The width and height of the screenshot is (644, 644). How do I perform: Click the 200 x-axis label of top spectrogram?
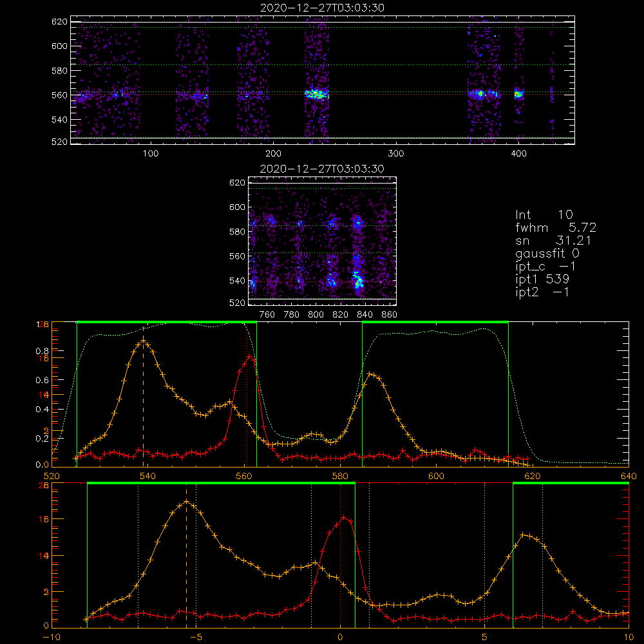pyautogui.click(x=273, y=154)
